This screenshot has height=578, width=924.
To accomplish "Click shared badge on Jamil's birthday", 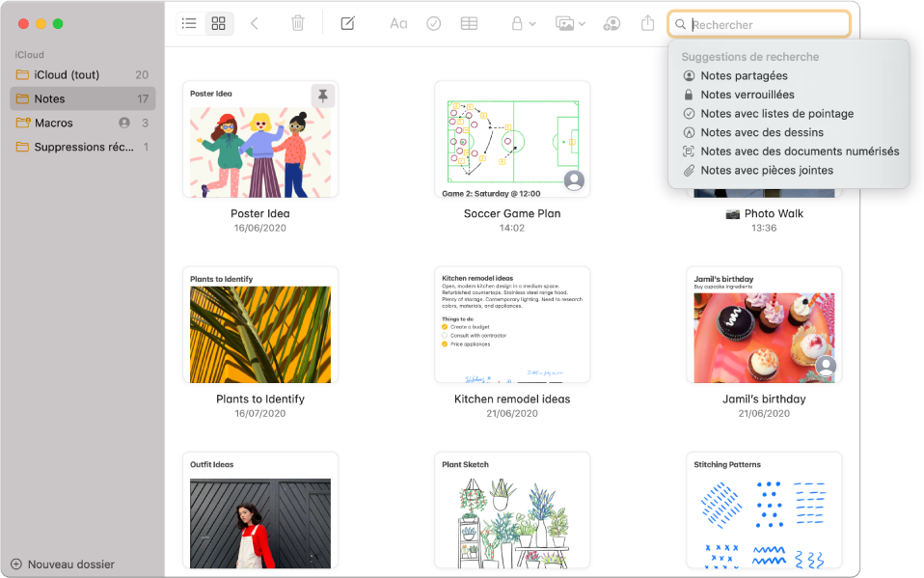I will (827, 367).
